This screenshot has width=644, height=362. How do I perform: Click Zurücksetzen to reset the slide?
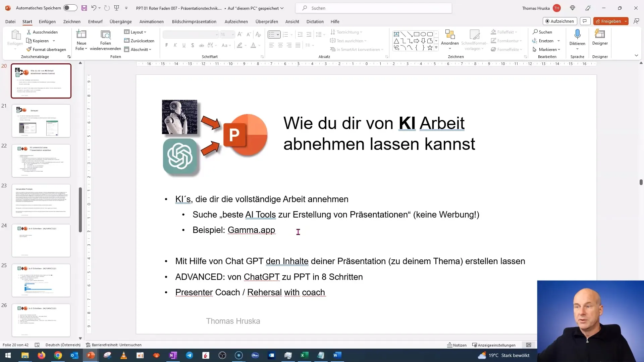[x=139, y=41]
